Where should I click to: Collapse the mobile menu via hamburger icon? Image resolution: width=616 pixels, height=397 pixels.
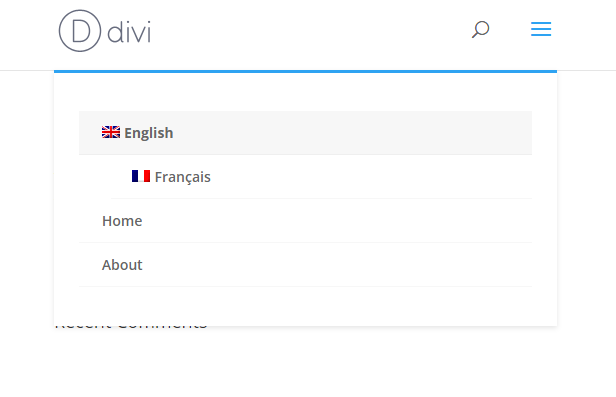click(541, 29)
